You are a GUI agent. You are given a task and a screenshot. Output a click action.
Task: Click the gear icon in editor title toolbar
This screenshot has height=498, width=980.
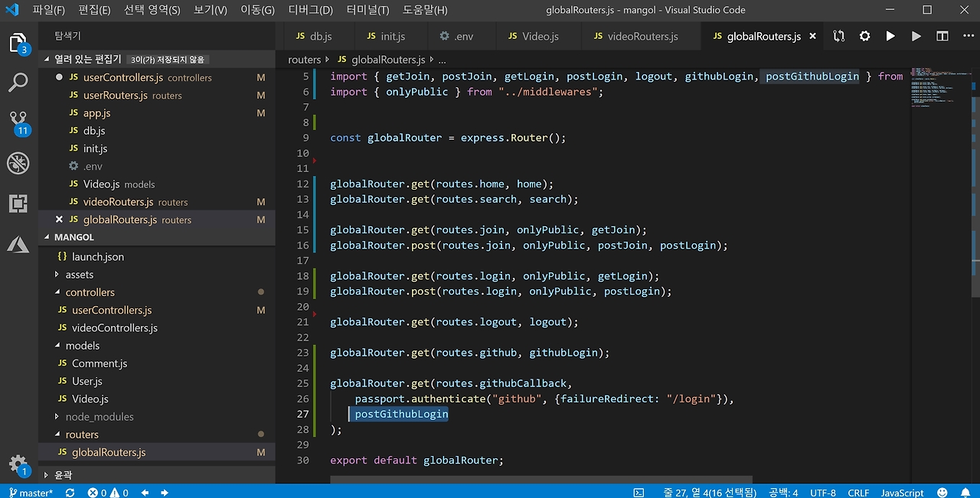coord(864,36)
